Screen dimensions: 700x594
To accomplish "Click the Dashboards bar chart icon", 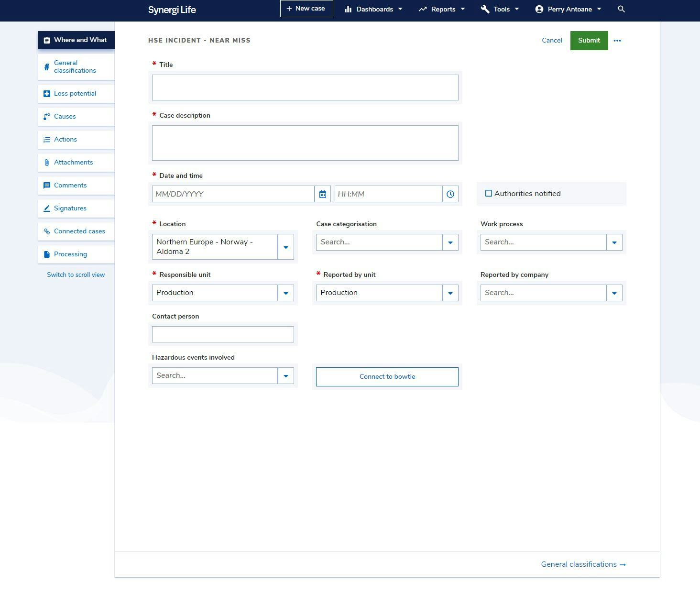I will tap(348, 9).
